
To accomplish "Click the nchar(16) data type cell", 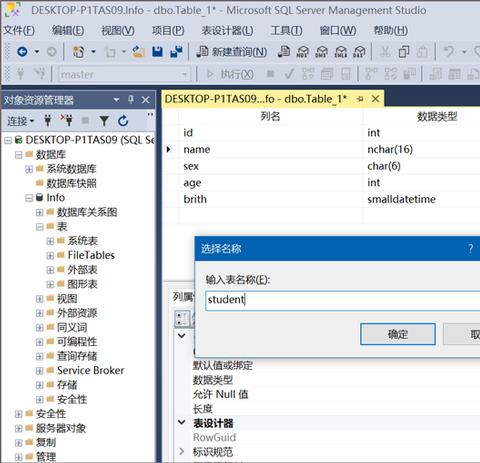I will [x=422, y=149].
